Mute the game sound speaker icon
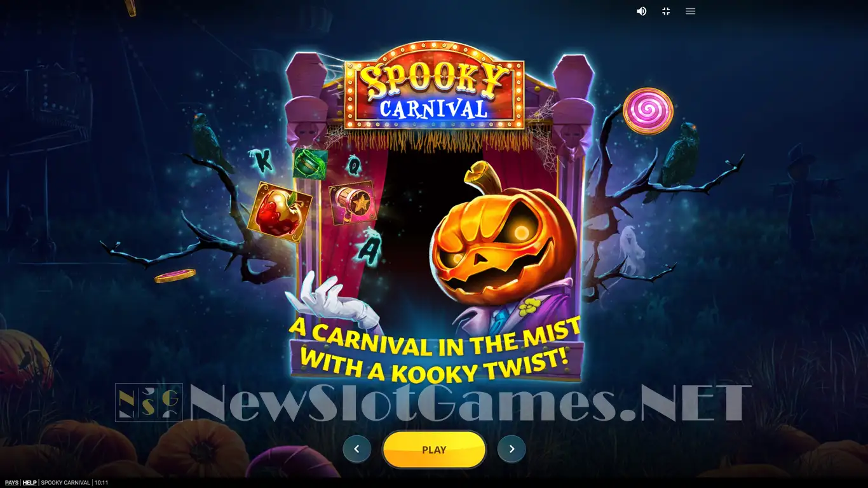The width and height of the screenshot is (868, 488). pyautogui.click(x=642, y=11)
